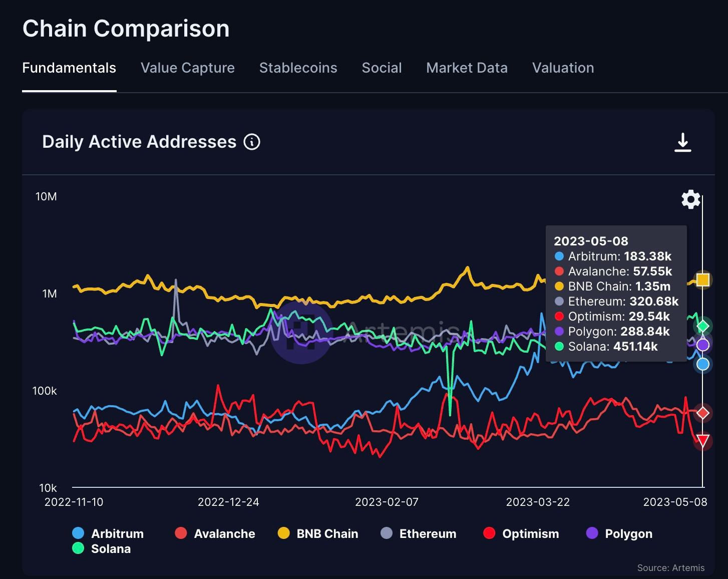Switch to the Valuation tab

pyautogui.click(x=563, y=68)
